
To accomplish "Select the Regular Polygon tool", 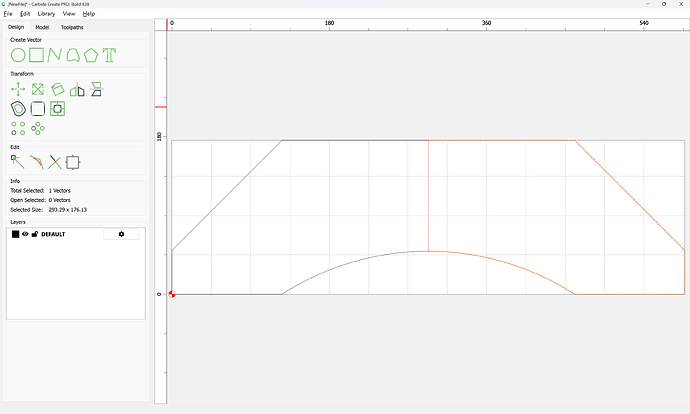I will point(91,55).
